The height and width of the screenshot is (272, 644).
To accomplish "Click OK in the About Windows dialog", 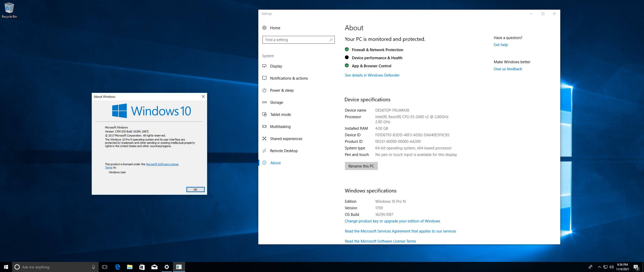I will (195, 190).
